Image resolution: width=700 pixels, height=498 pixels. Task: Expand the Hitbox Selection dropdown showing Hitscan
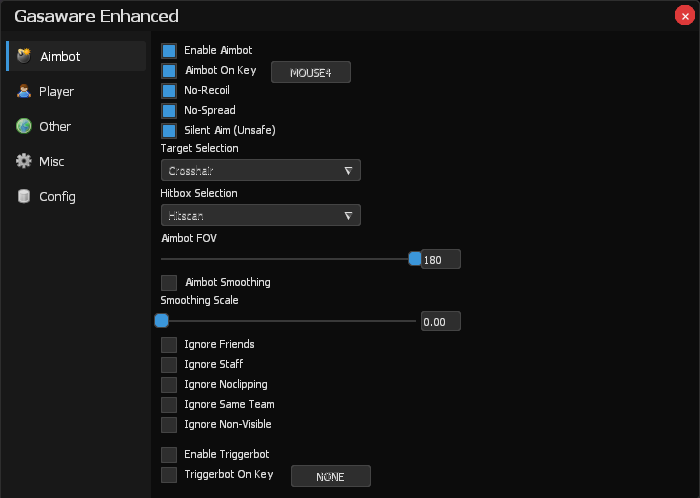click(x=260, y=216)
